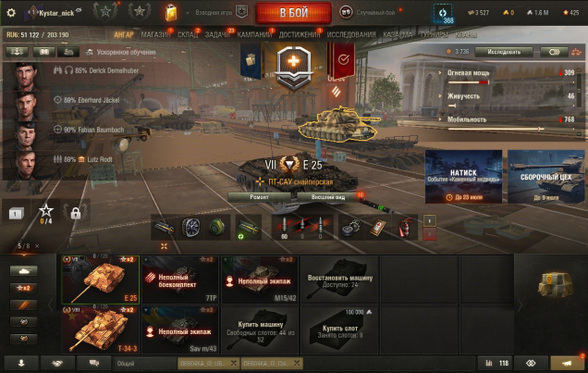The height and width of the screenshot is (373, 588).
Task: Toggle the switch beside Исследовать button
Action: click(x=554, y=52)
